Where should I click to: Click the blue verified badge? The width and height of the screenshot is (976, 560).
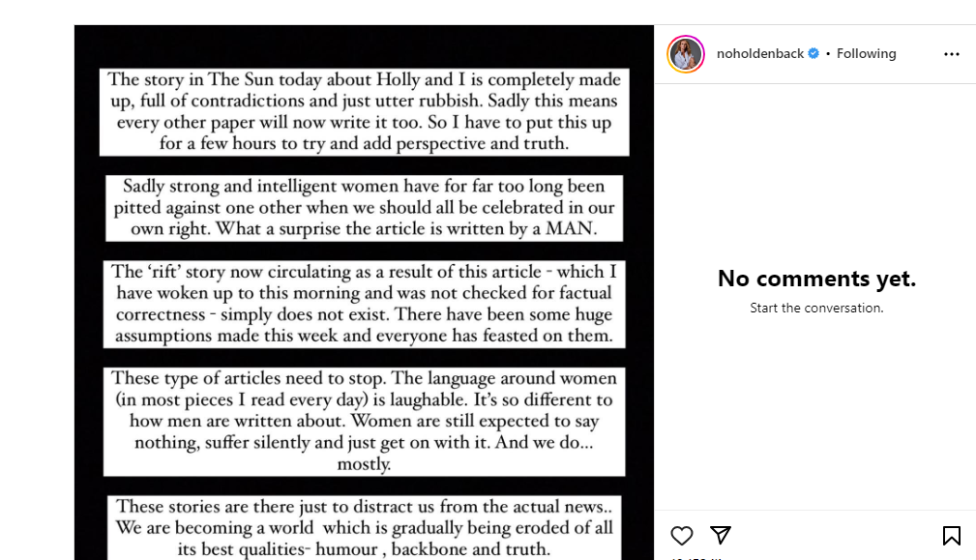click(x=813, y=54)
